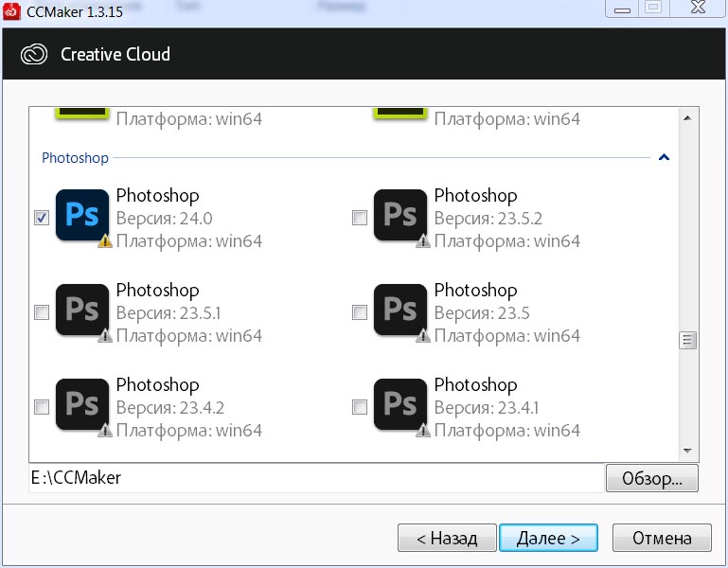Click warning triangle on Photoshop 23.5
Screen dimensions: 728x568
coord(423,336)
